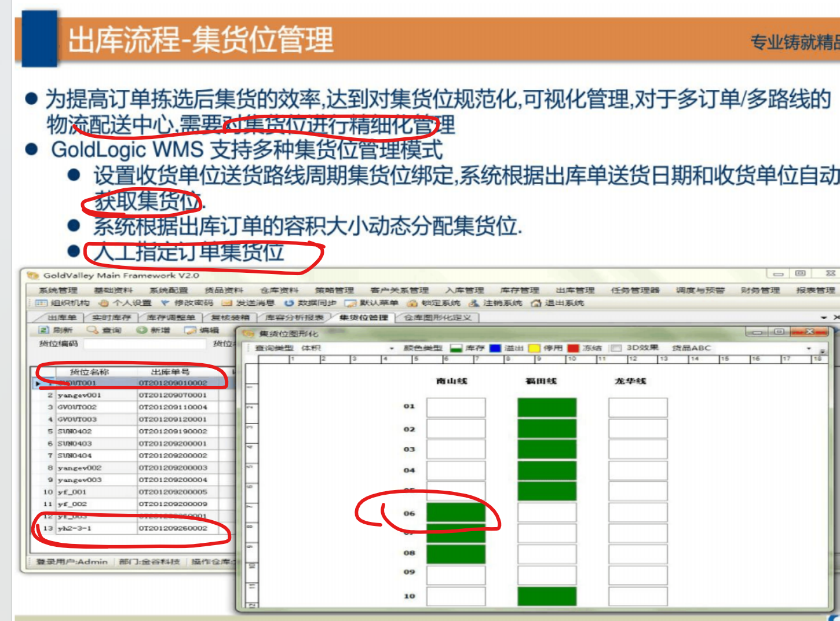840x621 pixels.
Task: Click the green 库存 color swatch
Action: click(x=456, y=348)
